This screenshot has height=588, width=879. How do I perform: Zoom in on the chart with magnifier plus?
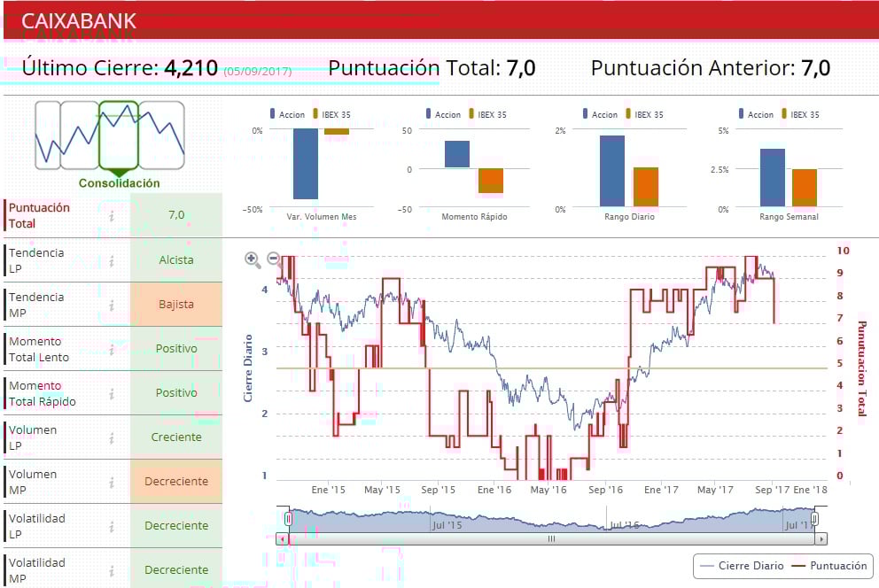pyautogui.click(x=253, y=259)
